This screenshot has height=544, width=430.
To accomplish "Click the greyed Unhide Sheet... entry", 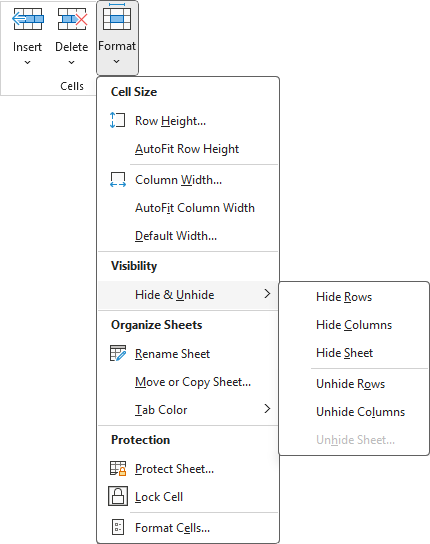I will (355, 440).
